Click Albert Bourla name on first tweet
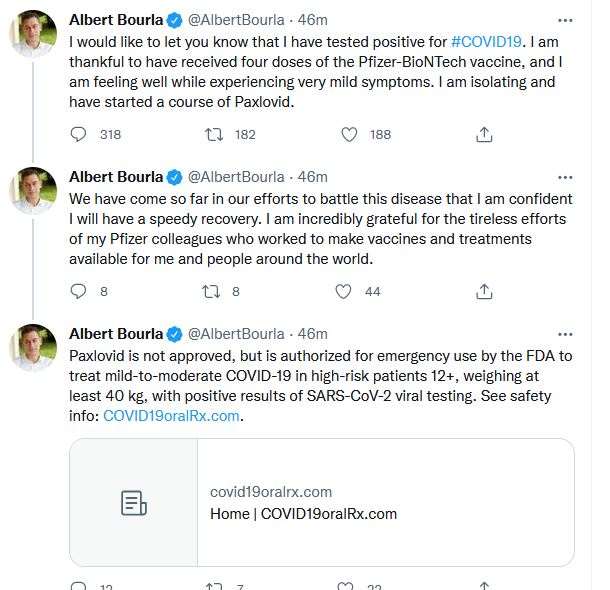 (x=115, y=20)
